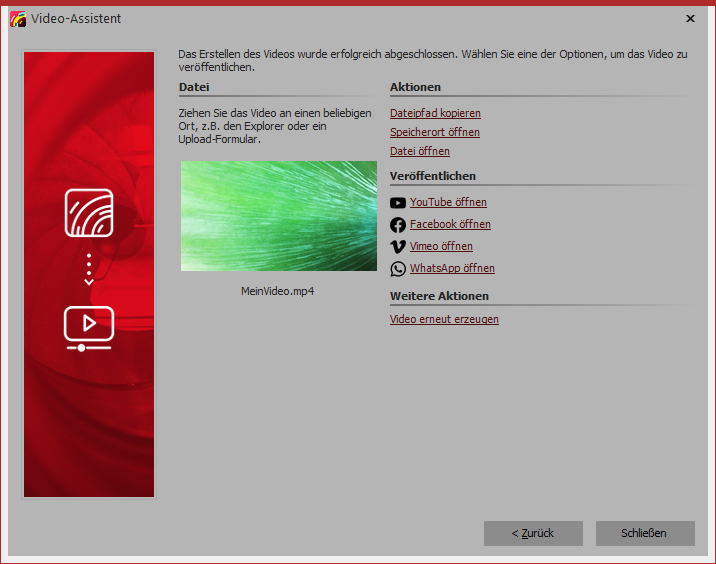Click the Datei section heading
This screenshot has height=564, width=716.
[x=194, y=87]
